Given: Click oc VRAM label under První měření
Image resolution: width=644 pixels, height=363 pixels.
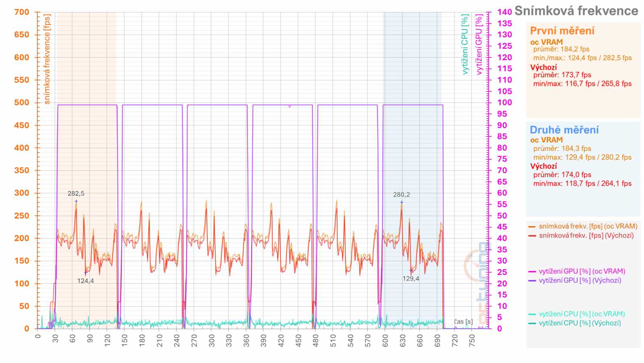Looking at the screenshot, I should 546,42.
